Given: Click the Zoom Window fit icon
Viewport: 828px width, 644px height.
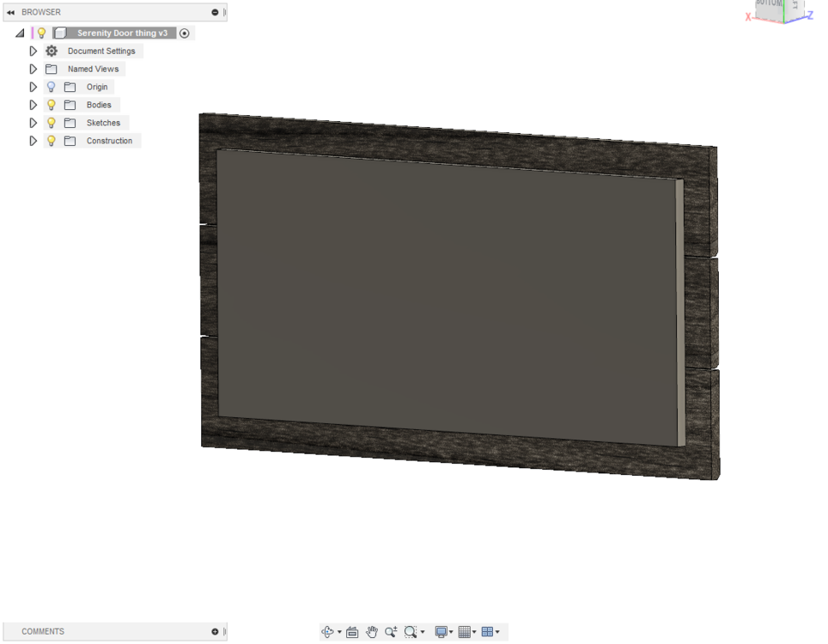Looking at the screenshot, I should tap(411, 632).
